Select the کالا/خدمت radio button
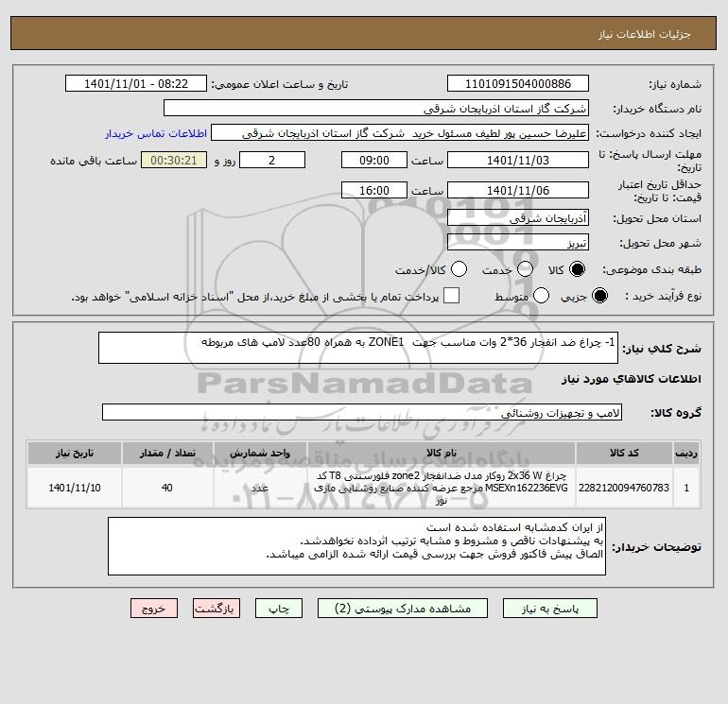The width and height of the screenshot is (728, 704). (459, 269)
